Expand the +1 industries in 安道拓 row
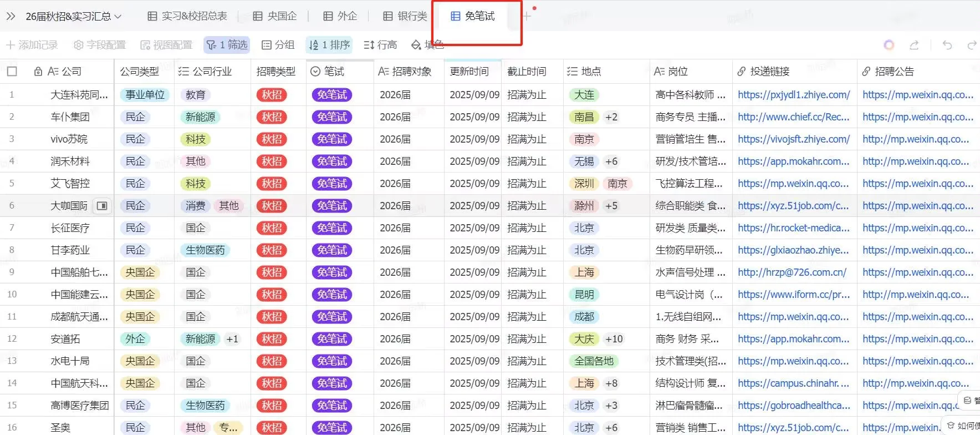The height and width of the screenshot is (435, 980). [232, 339]
